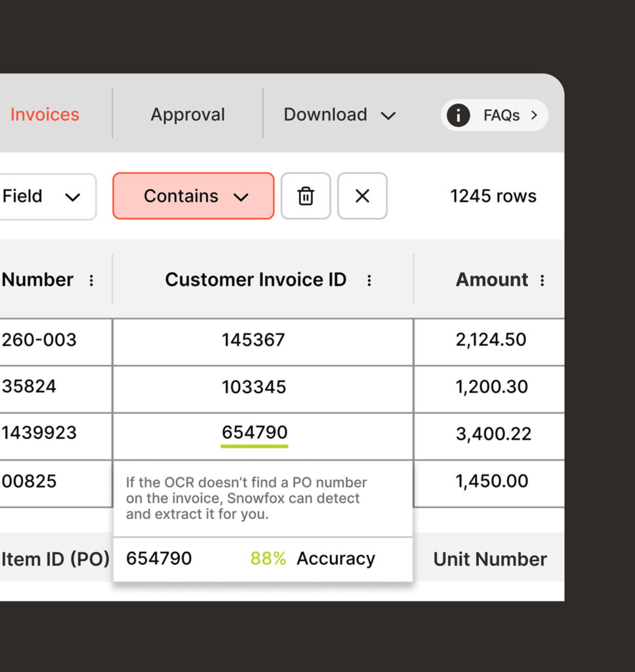Open Customer Invoice ID column options menu

(369, 281)
